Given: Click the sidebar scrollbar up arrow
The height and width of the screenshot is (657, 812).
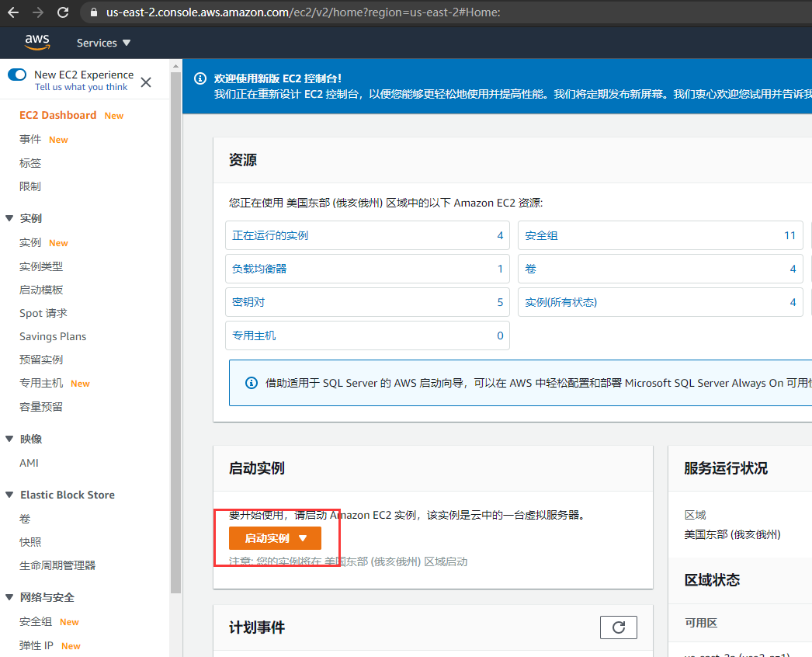Looking at the screenshot, I should point(175,66).
